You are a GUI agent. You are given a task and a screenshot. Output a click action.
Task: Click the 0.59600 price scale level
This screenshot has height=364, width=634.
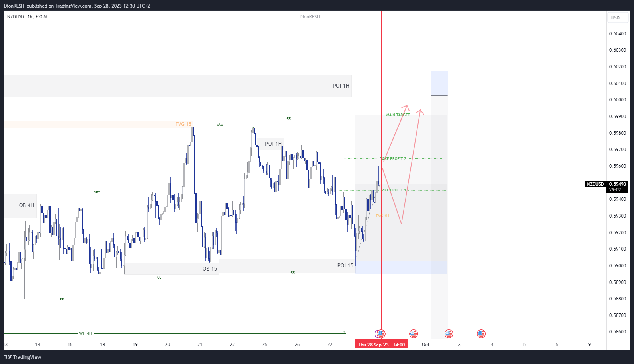click(618, 166)
